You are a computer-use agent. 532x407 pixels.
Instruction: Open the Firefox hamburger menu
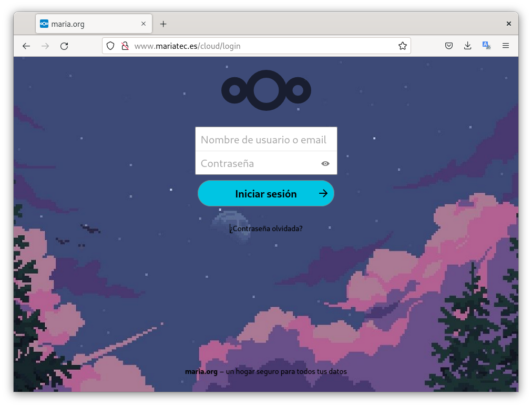[506, 46]
